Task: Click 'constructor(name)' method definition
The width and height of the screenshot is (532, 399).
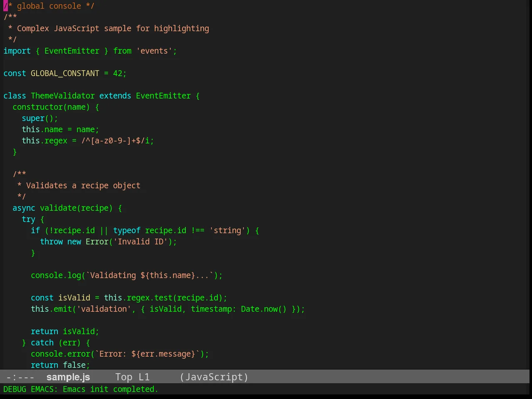Action: [x=51, y=107]
